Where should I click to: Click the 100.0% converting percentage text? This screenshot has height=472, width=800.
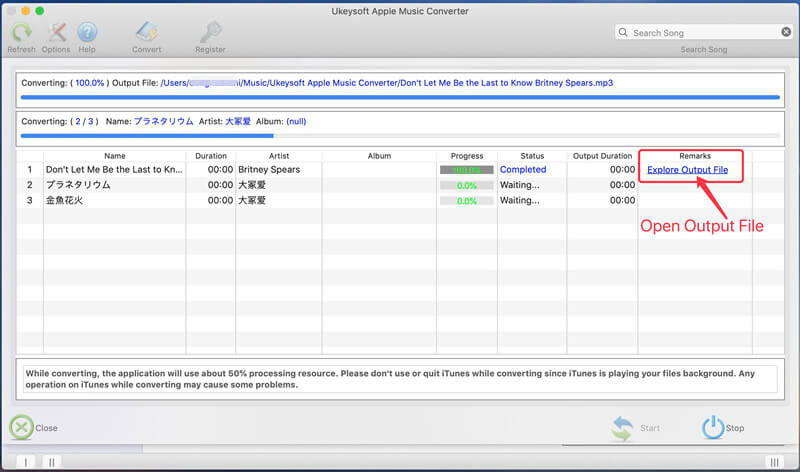tap(90, 83)
